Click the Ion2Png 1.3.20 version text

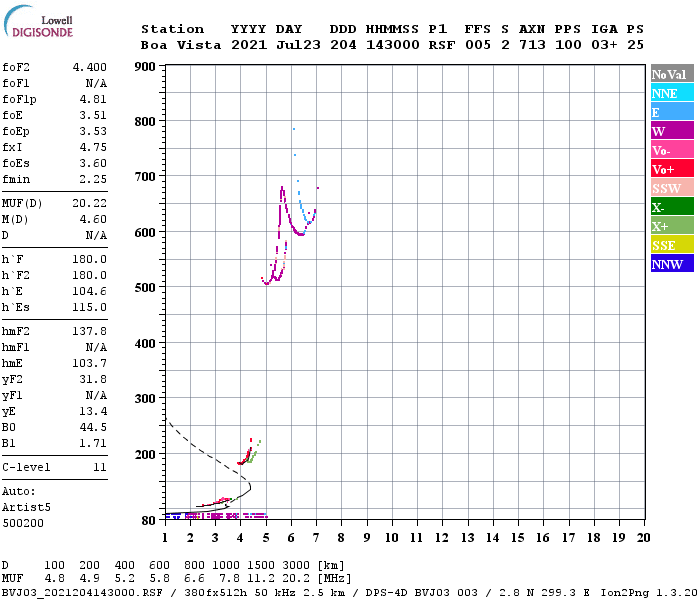(x=649, y=593)
